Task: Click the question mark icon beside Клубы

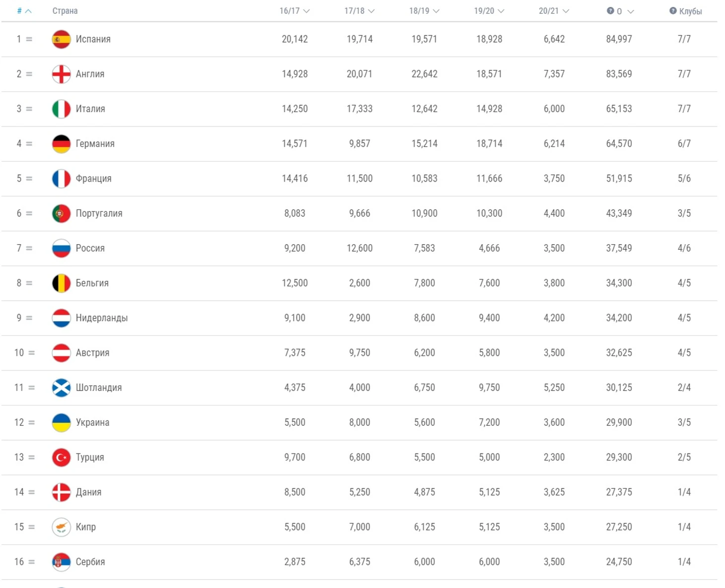Action: (x=673, y=11)
